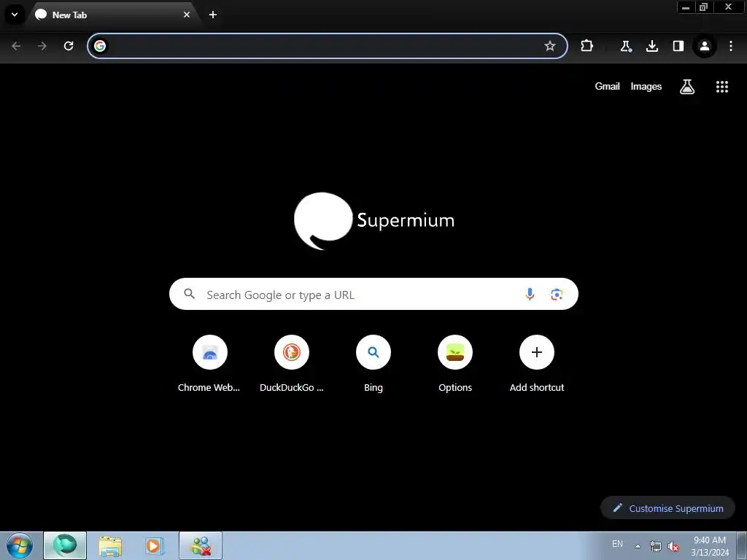Open the toolbar Experiments flask icon

(x=625, y=46)
